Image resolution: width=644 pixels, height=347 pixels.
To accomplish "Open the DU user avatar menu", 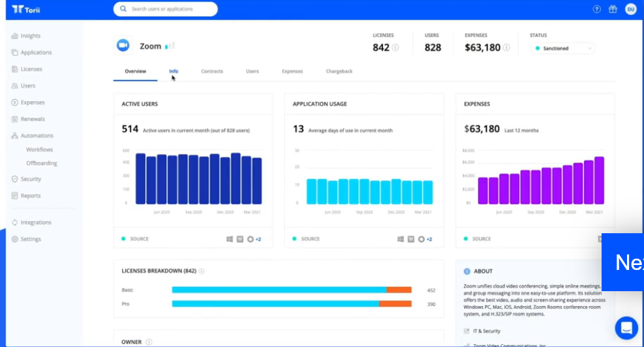I will click(x=631, y=9).
